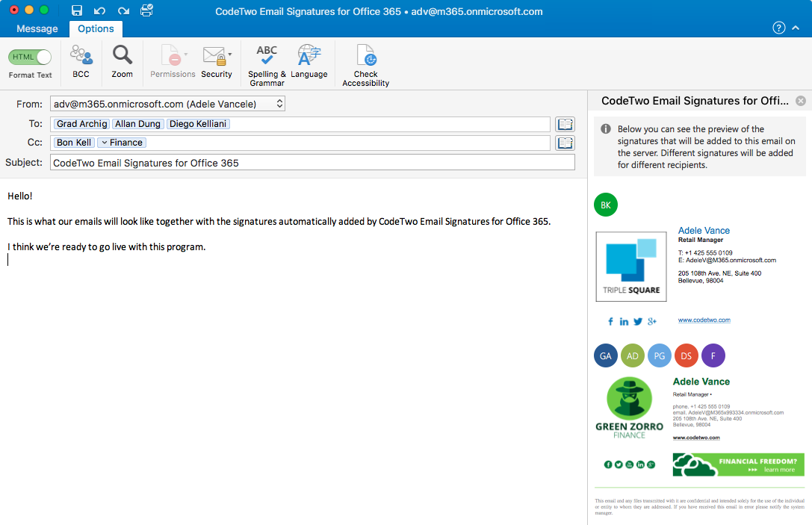Viewport: 812px width, 525px height.
Task: Click the Twitter icon in Triple Square signature
Action: [x=638, y=322]
